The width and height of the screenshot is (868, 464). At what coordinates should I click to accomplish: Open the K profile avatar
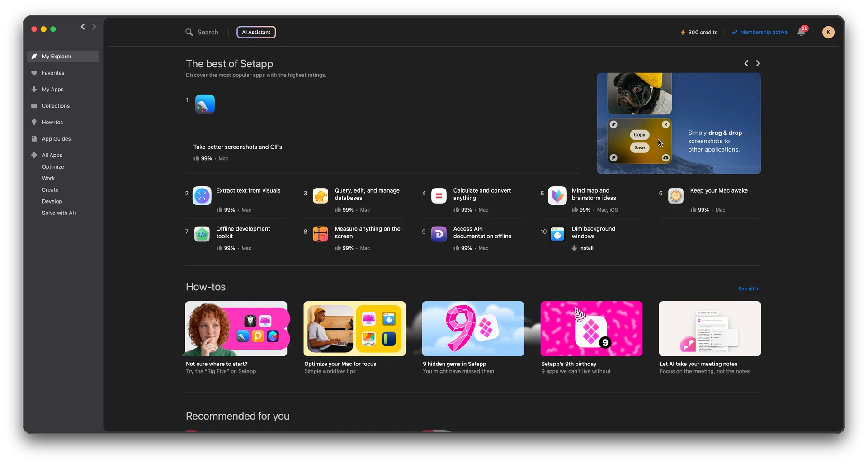tap(828, 32)
